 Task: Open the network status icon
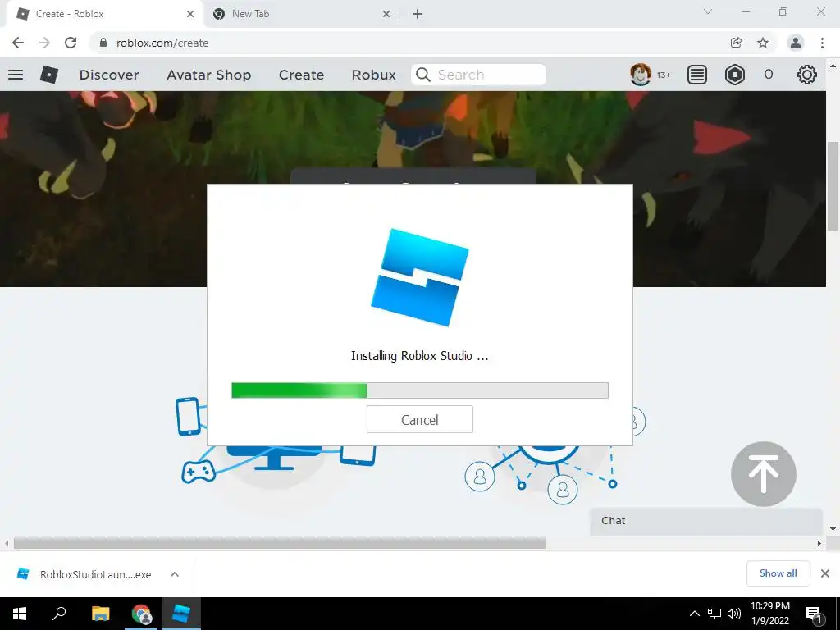coord(714,614)
